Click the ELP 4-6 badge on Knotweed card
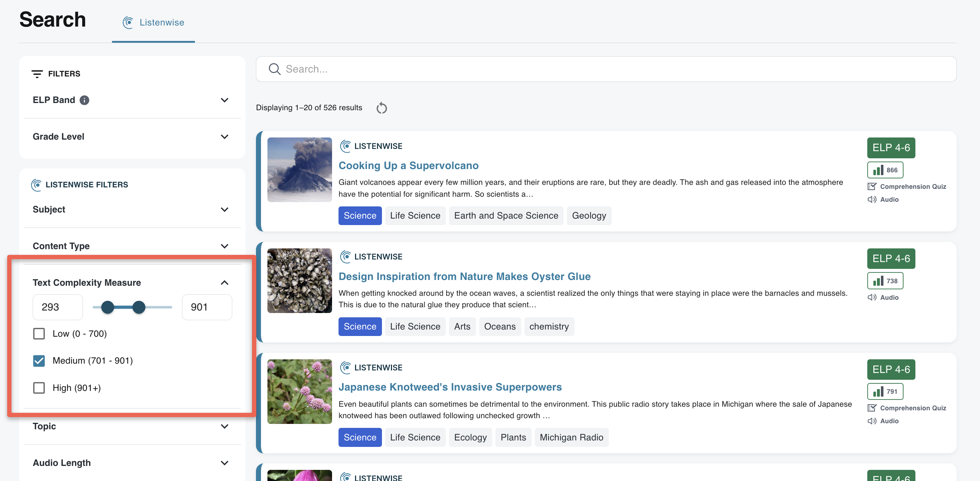980x481 pixels. [891, 369]
